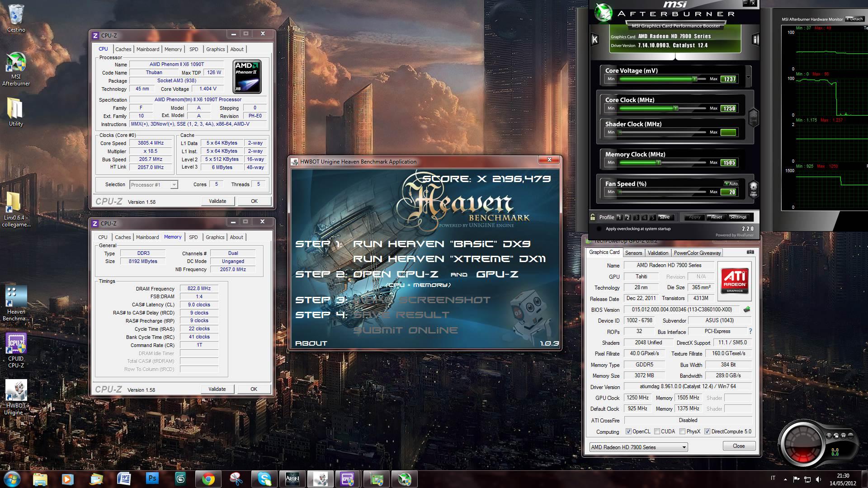Uncheck the DirectCompute 5.0 checkbox
Screen dimensions: 868x488
[707, 432]
